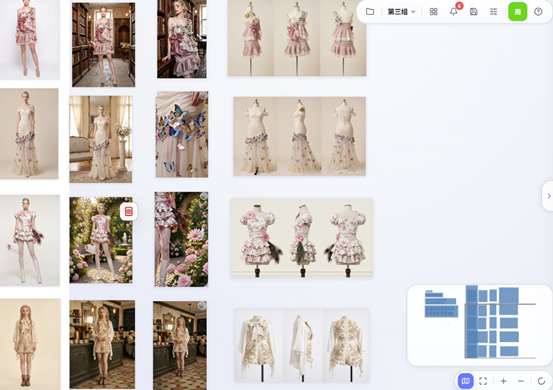Viewport: 553px width, 390px height.
Task: Select floral ruffle dress studio photo
Action: point(30,240)
